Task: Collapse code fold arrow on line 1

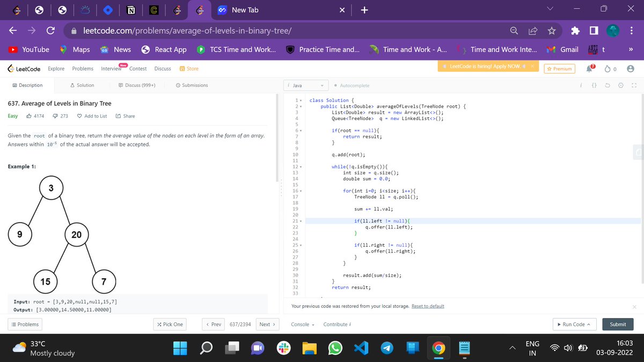Action: click(x=301, y=100)
